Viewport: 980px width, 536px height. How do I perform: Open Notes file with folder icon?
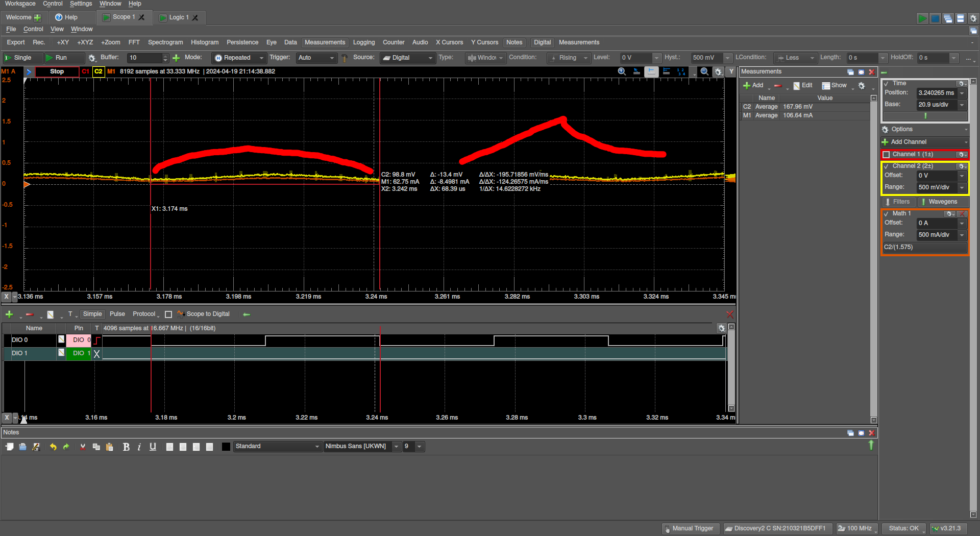(x=22, y=447)
